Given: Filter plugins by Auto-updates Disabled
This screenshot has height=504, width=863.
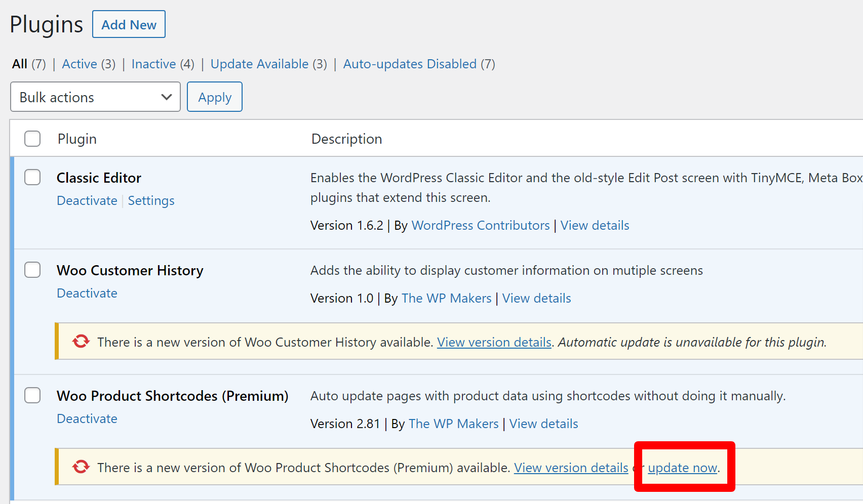Looking at the screenshot, I should click(x=410, y=64).
